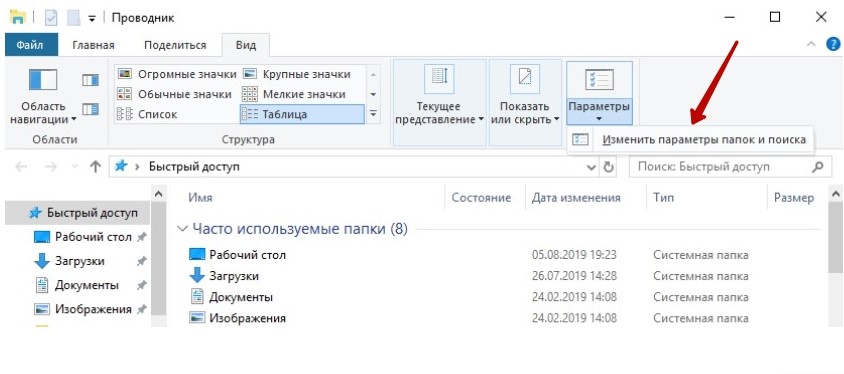Go forward with the forward arrow

click(x=51, y=167)
